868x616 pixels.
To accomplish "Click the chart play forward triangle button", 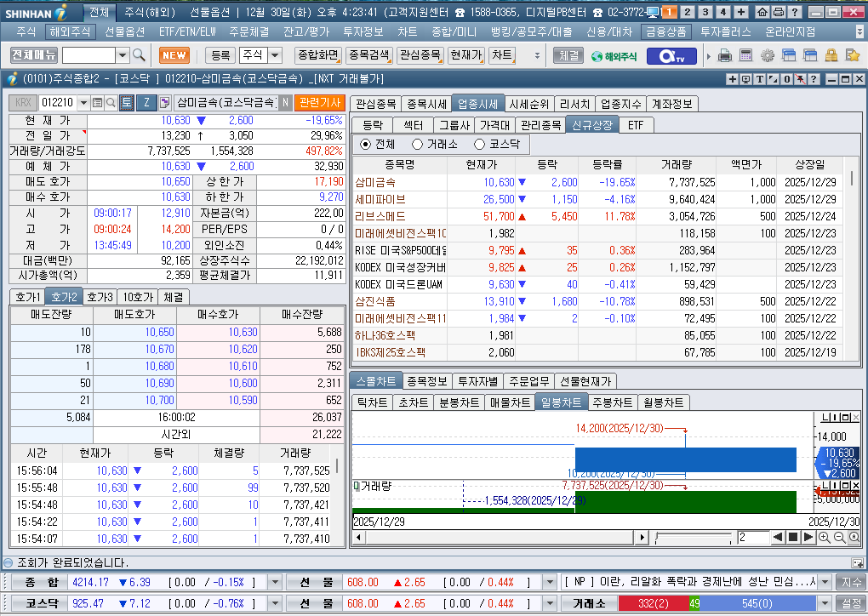I will [808, 538].
